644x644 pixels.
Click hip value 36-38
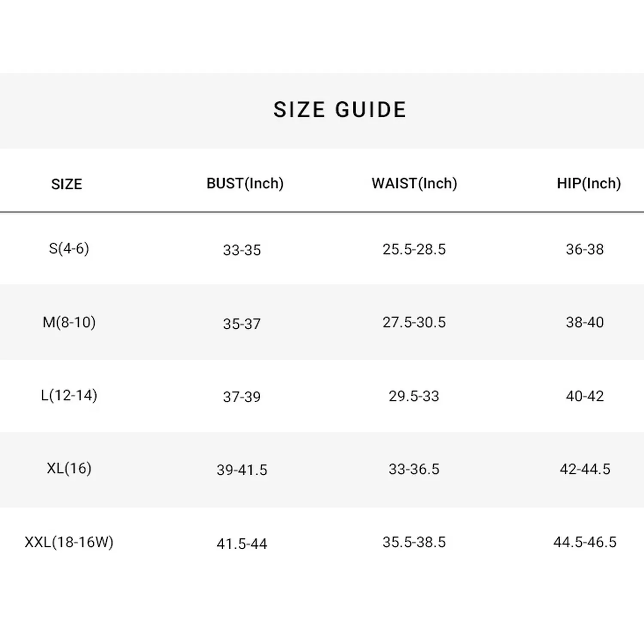click(x=585, y=249)
